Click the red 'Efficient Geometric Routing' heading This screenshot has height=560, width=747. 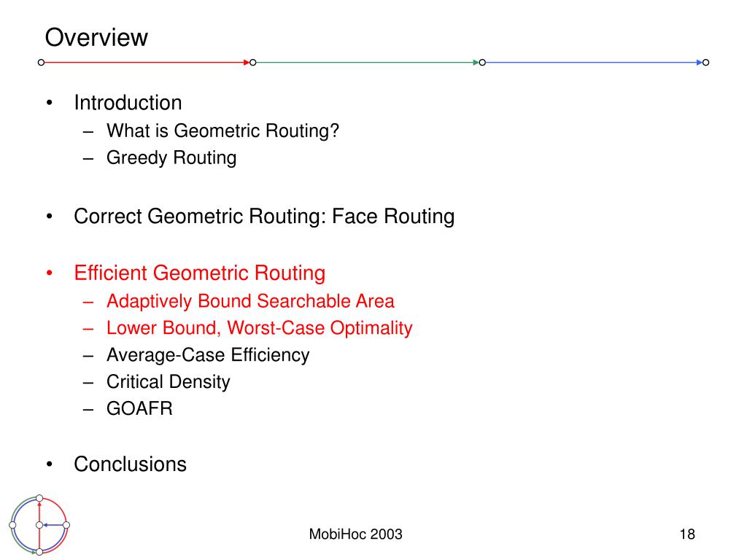point(200,273)
